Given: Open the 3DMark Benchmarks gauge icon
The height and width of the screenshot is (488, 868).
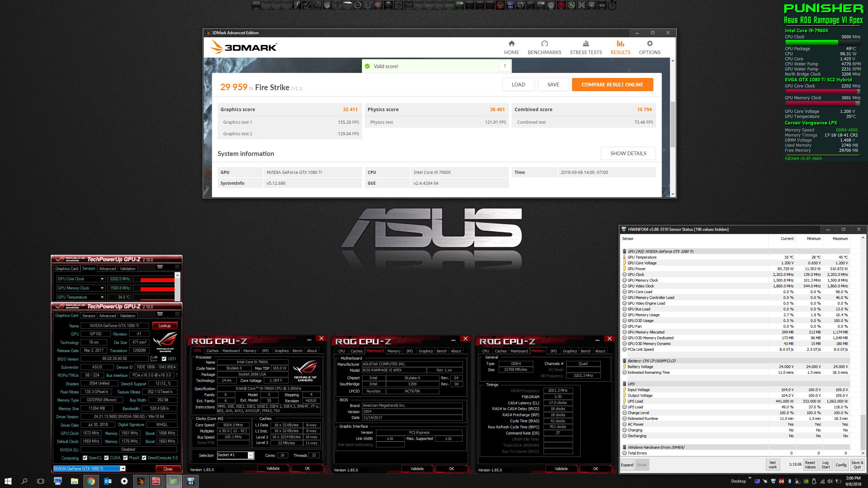Looking at the screenshot, I should (x=545, y=43).
